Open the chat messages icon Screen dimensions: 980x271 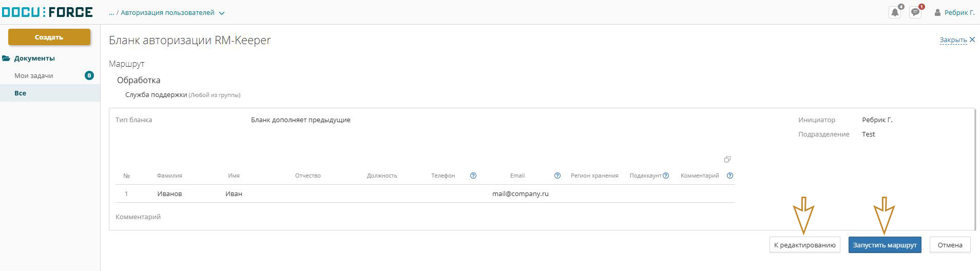tap(915, 12)
